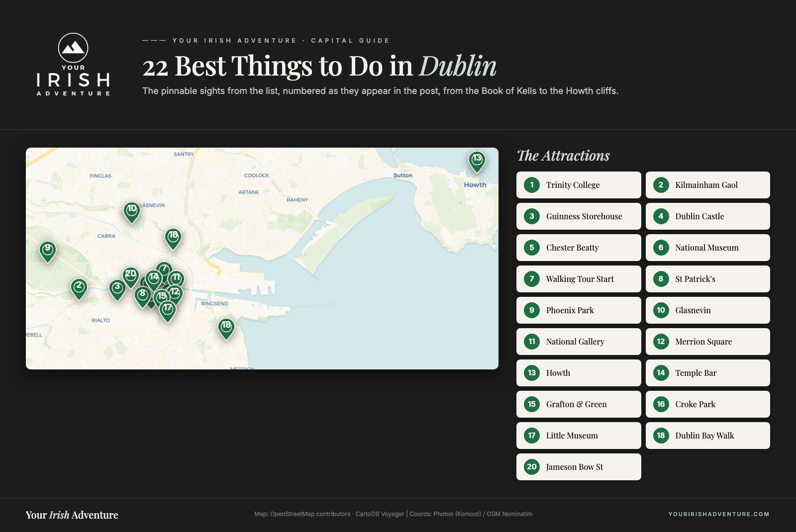Open the Howth attraction card

(x=579, y=373)
